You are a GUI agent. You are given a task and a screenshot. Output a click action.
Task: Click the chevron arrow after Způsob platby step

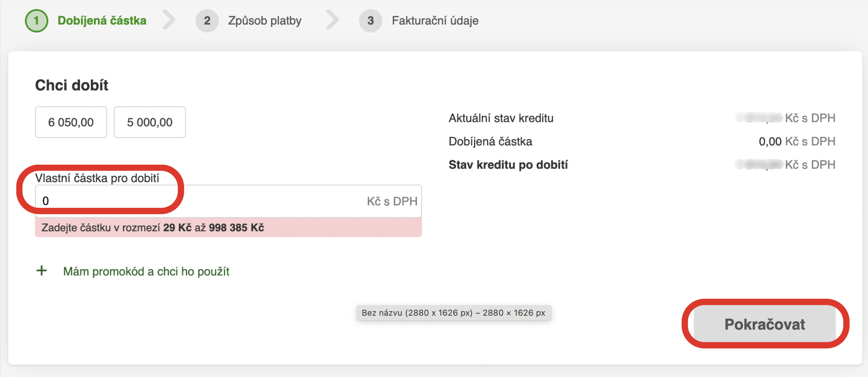pos(332,20)
